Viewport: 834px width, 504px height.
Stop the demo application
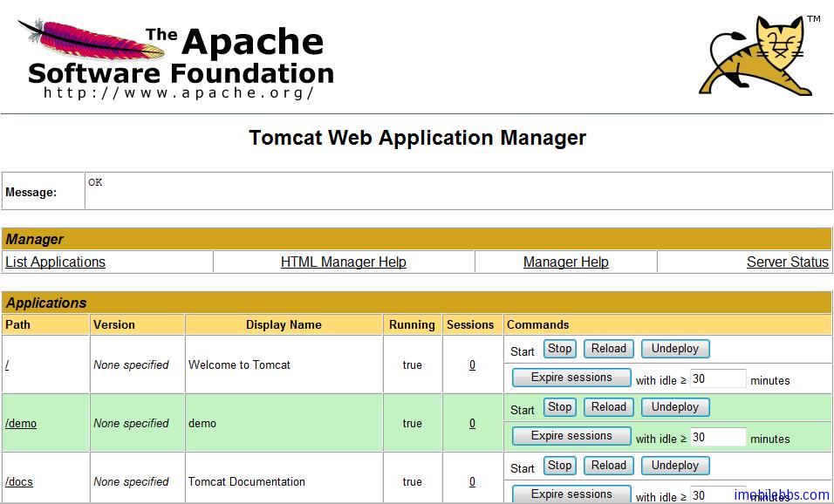point(559,407)
